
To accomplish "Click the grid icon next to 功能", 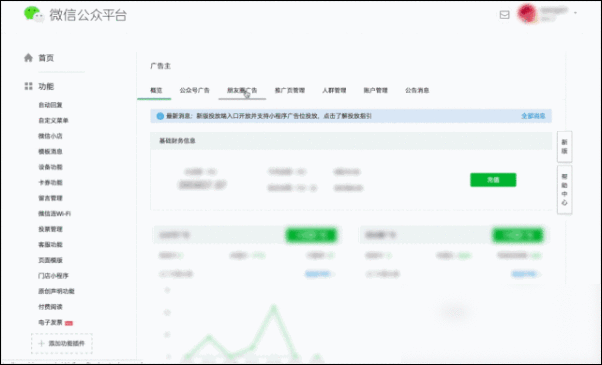I will click(x=28, y=86).
